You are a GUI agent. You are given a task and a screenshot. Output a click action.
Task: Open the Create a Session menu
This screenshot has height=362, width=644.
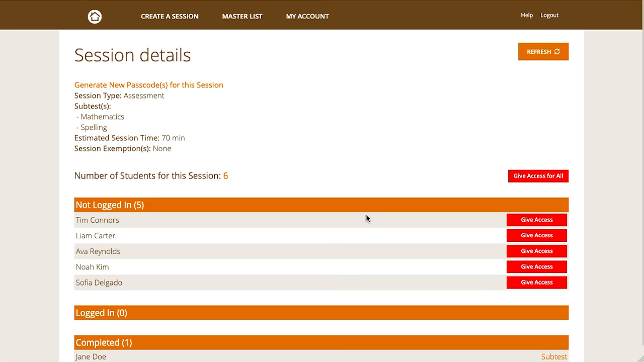tap(170, 16)
